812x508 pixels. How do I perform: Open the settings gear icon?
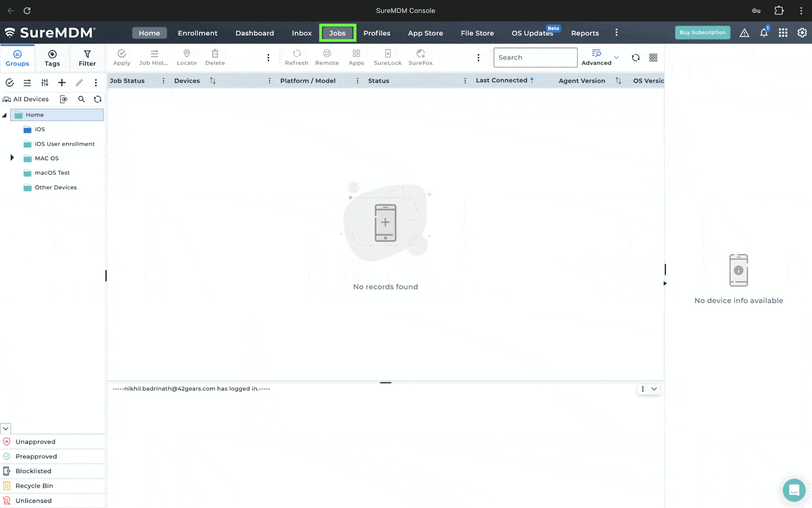(x=802, y=33)
